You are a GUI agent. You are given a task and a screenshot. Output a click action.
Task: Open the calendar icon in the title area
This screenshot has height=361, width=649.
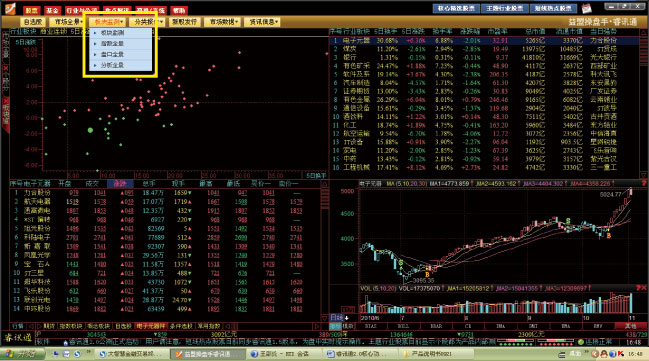(x=587, y=8)
